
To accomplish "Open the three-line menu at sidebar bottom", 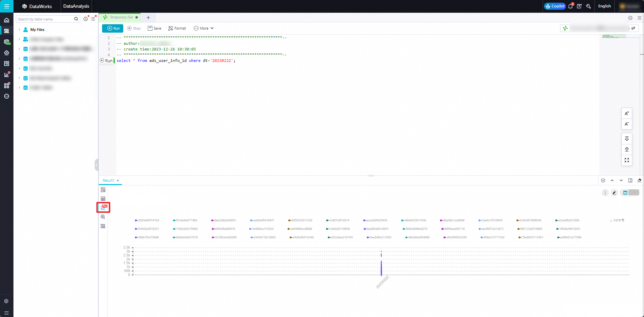I will click(x=6, y=313).
